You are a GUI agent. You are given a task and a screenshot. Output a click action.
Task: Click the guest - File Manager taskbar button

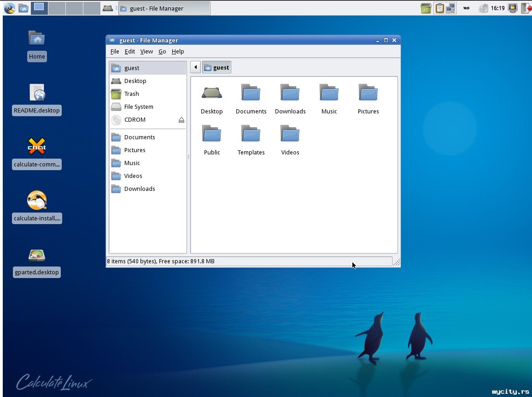click(164, 8)
